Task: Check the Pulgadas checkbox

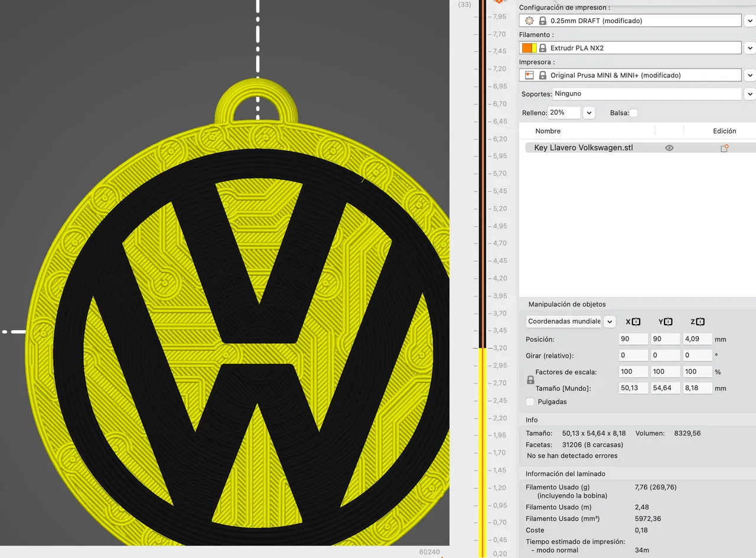Action: [x=530, y=402]
